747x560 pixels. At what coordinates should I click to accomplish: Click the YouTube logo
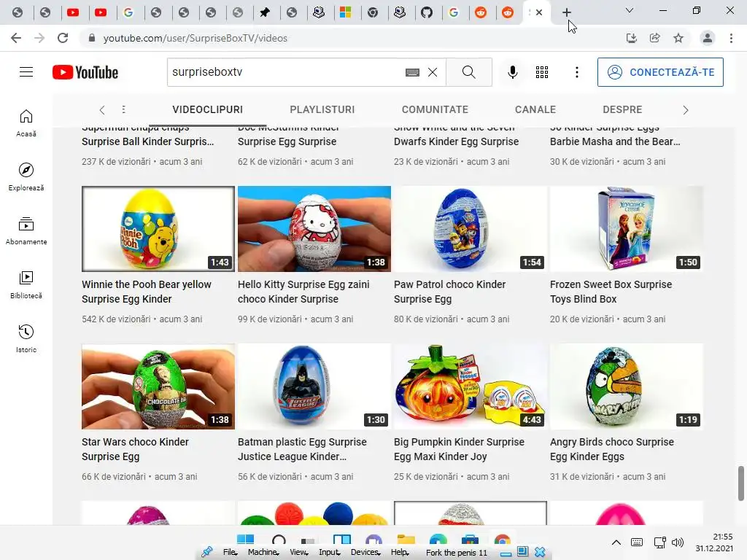coord(85,72)
